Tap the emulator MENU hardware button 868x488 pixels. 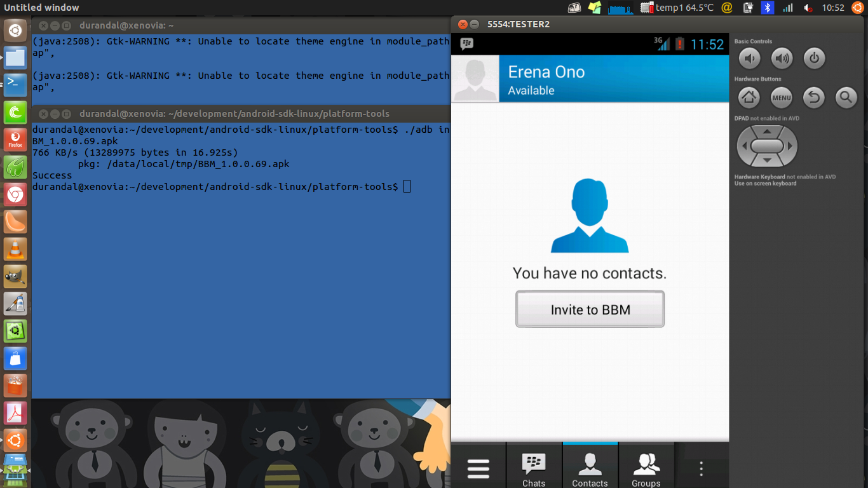point(782,98)
